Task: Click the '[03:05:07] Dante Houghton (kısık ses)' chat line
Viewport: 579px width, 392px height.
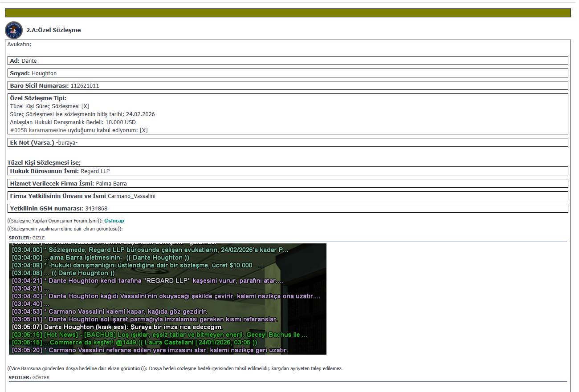Action: coord(117,327)
